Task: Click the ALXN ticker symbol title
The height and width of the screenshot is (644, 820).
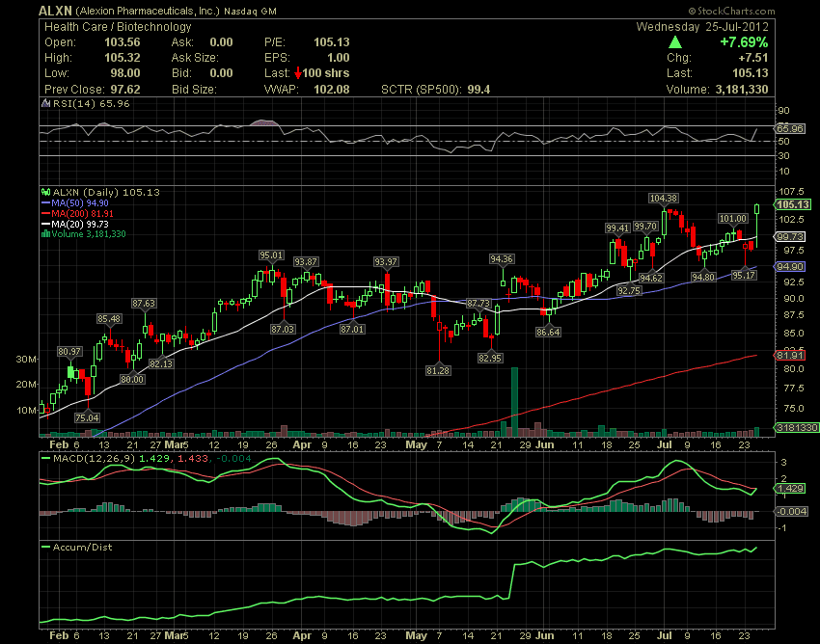Action: pyautogui.click(x=55, y=11)
